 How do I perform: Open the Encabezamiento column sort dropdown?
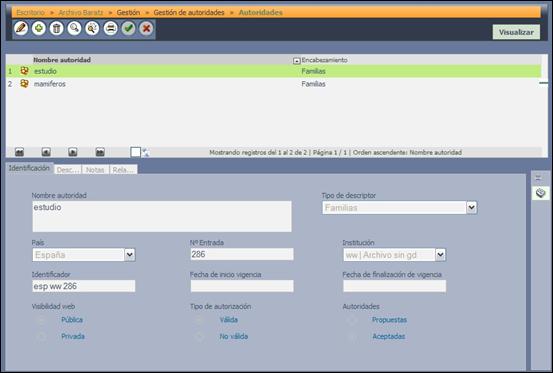point(297,61)
